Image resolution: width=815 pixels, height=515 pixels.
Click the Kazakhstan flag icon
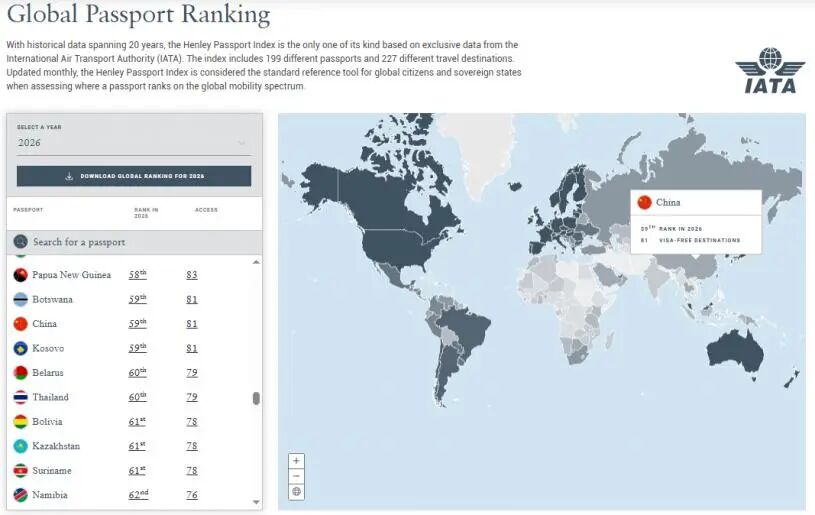(20, 446)
